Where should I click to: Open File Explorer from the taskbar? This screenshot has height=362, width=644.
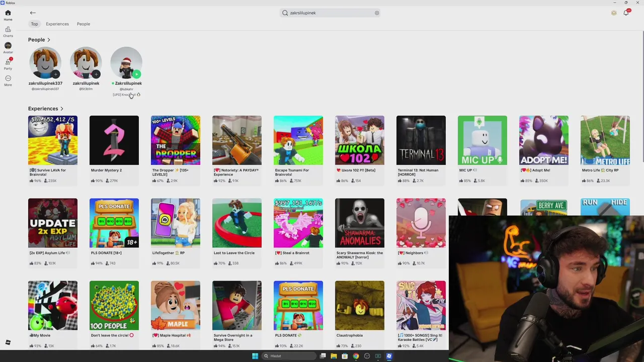point(334,356)
